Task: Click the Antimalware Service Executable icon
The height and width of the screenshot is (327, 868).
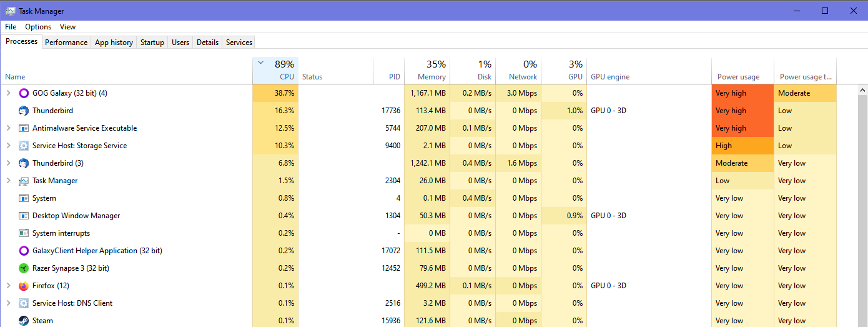Action: [x=24, y=128]
